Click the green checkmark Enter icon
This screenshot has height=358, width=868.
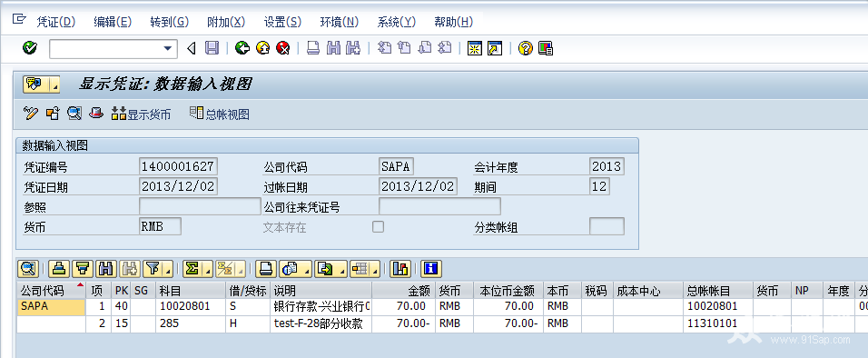pos(29,48)
